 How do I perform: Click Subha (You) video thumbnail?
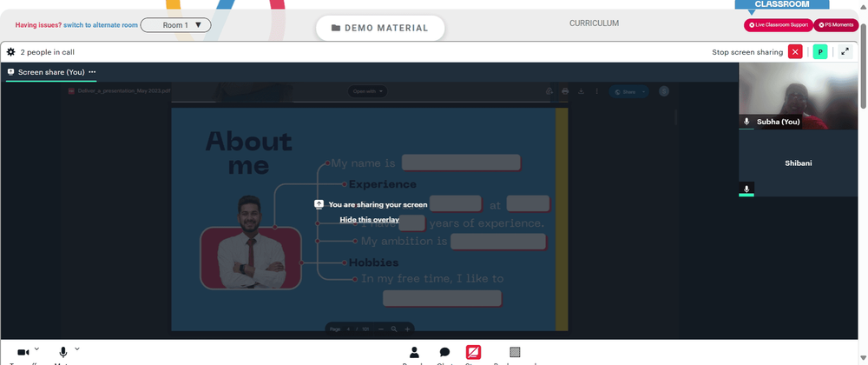(x=798, y=96)
